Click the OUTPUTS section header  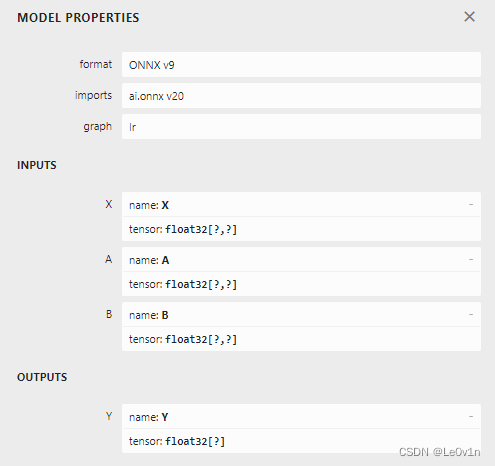click(x=42, y=377)
